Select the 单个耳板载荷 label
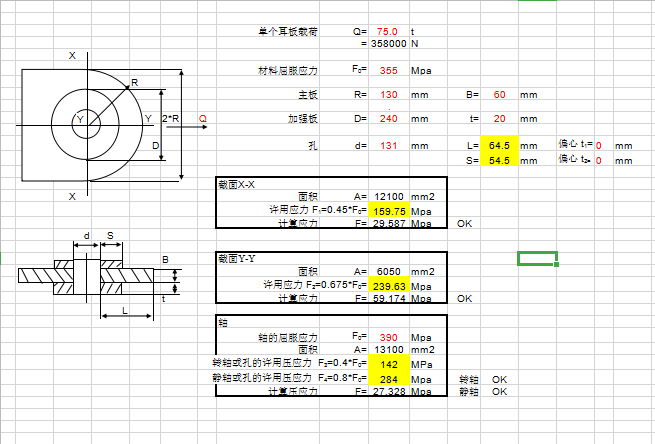655x444 pixels. (x=288, y=32)
